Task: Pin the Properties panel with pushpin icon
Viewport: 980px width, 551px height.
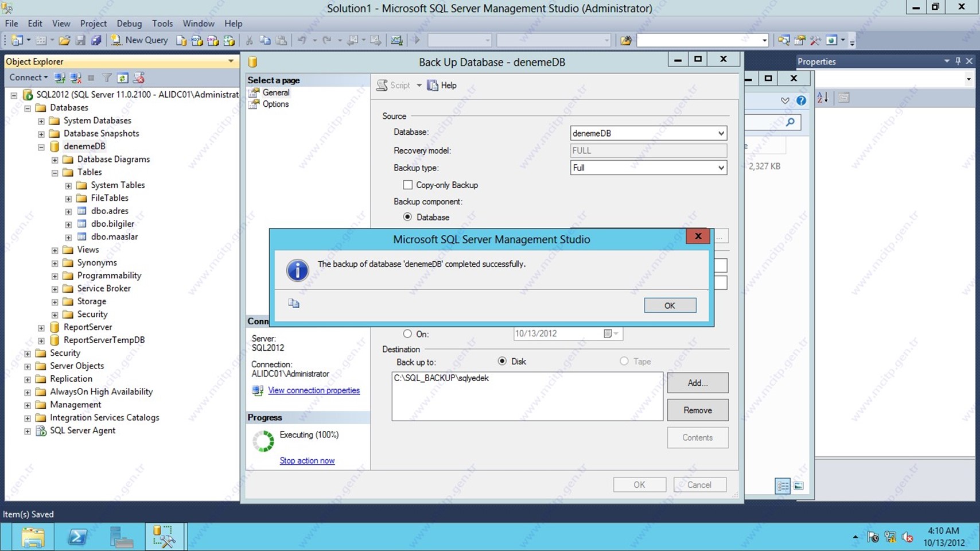Action: pyautogui.click(x=958, y=61)
